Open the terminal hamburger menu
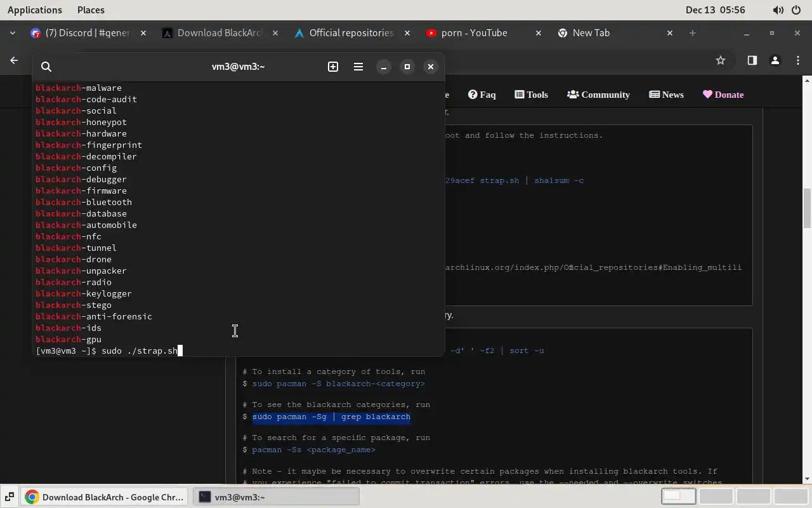812x508 pixels. point(358,67)
